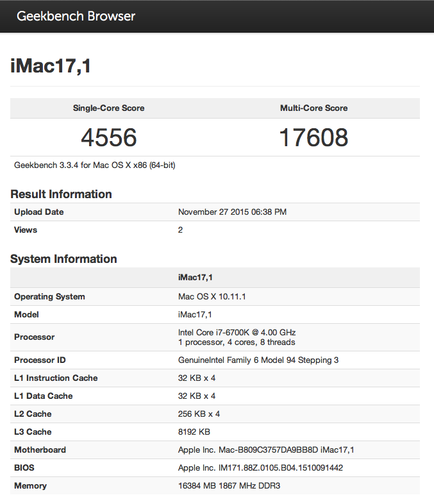Click the System Information heading
Screen dimensions: 434x504
(x=63, y=259)
